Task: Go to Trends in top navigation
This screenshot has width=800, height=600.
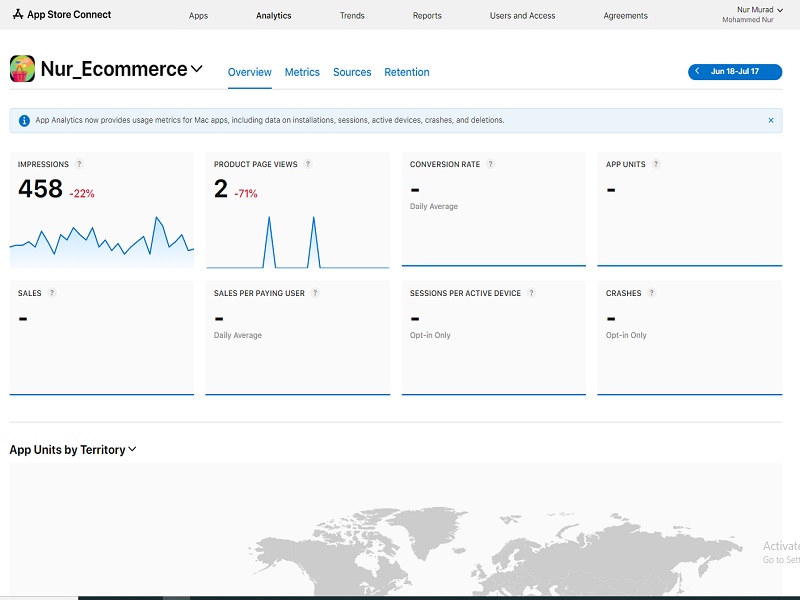Action: 352,16
